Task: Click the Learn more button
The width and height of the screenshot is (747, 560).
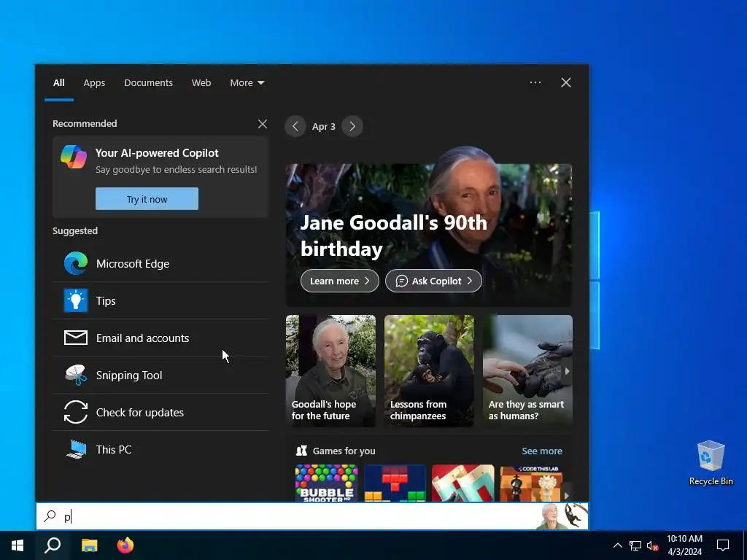Action: 340,281
